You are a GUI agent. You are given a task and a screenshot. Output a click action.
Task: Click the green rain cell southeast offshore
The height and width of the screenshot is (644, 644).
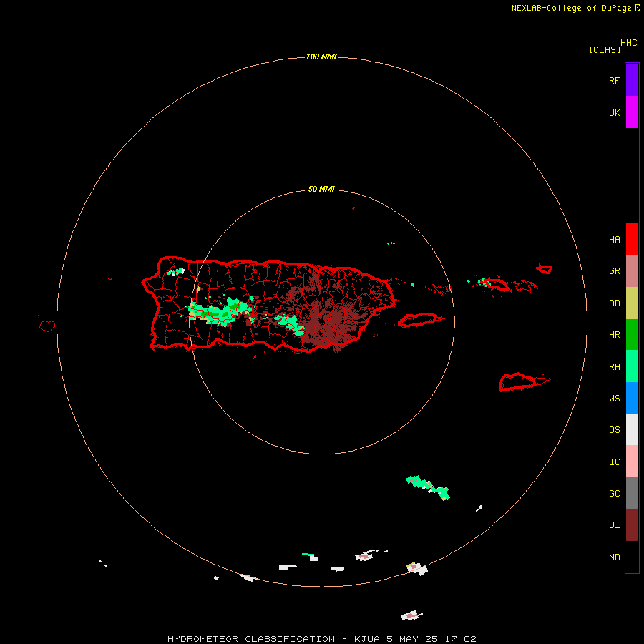(x=428, y=487)
